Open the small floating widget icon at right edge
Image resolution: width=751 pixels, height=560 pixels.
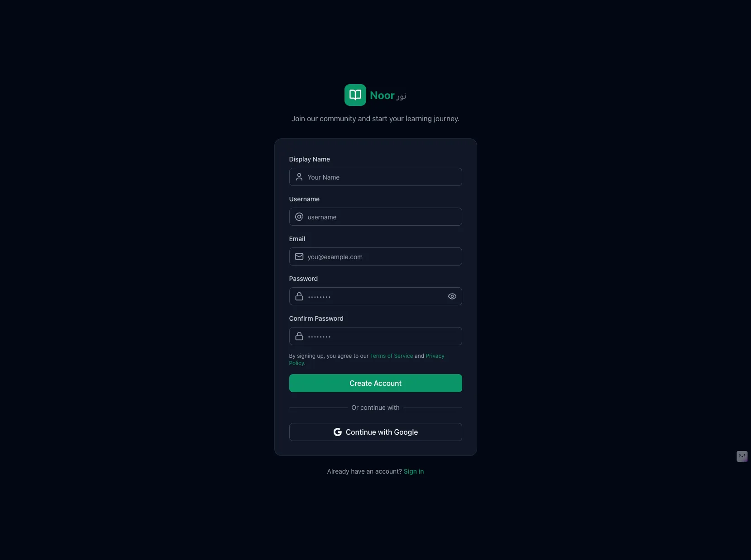(742, 456)
